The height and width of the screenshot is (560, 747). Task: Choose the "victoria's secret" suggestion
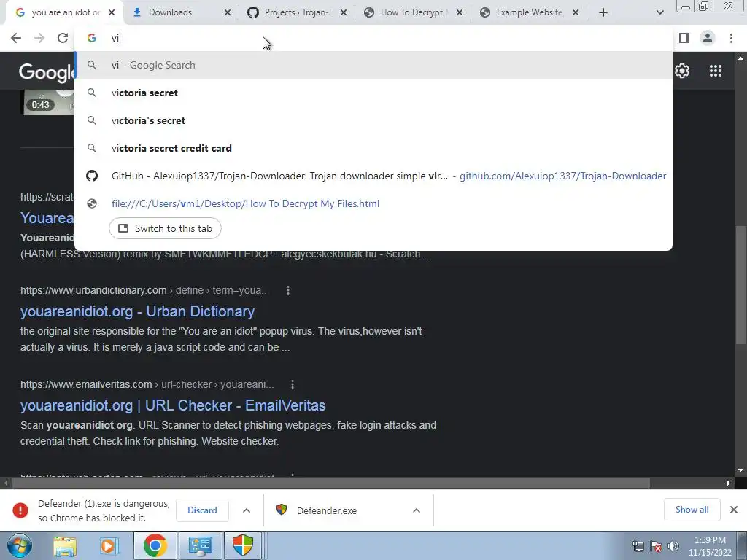[373, 120]
